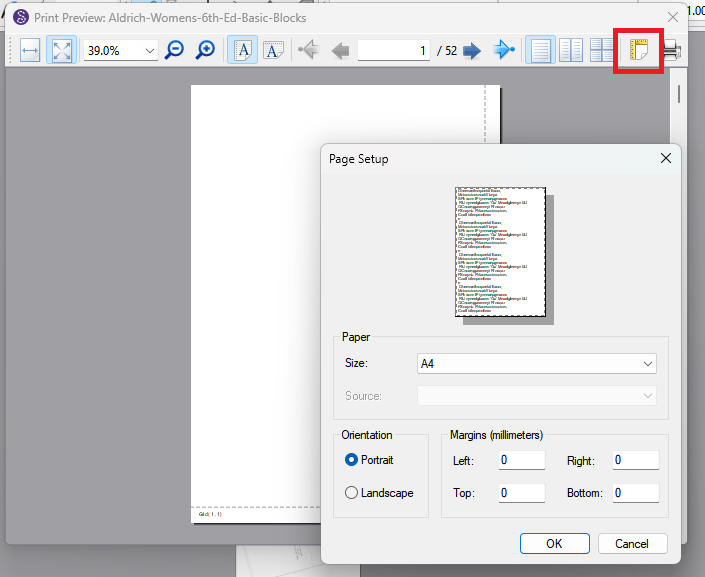Click the Zoom In magnifier icon

click(x=205, y=50)
